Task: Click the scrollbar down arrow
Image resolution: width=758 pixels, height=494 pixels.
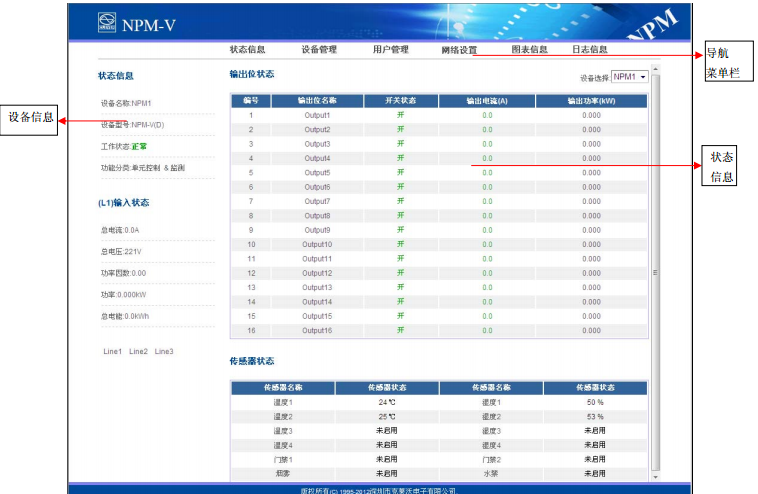Action: pyautogui.click(x=656, y=477)
